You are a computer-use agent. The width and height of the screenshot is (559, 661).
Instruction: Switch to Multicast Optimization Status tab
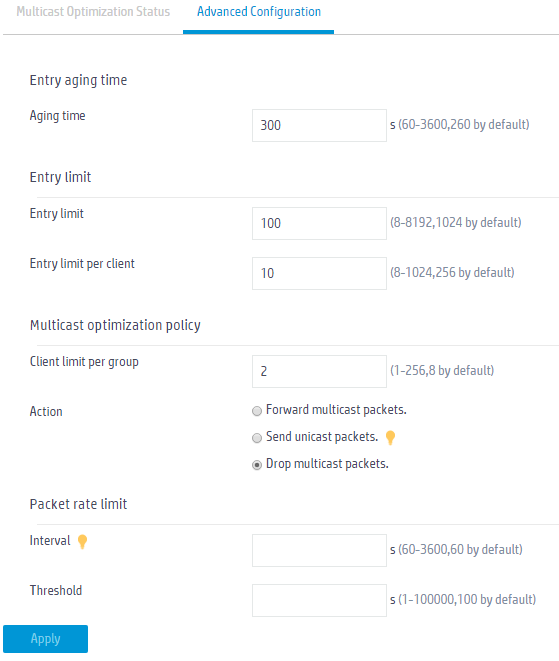coord(93,11)
